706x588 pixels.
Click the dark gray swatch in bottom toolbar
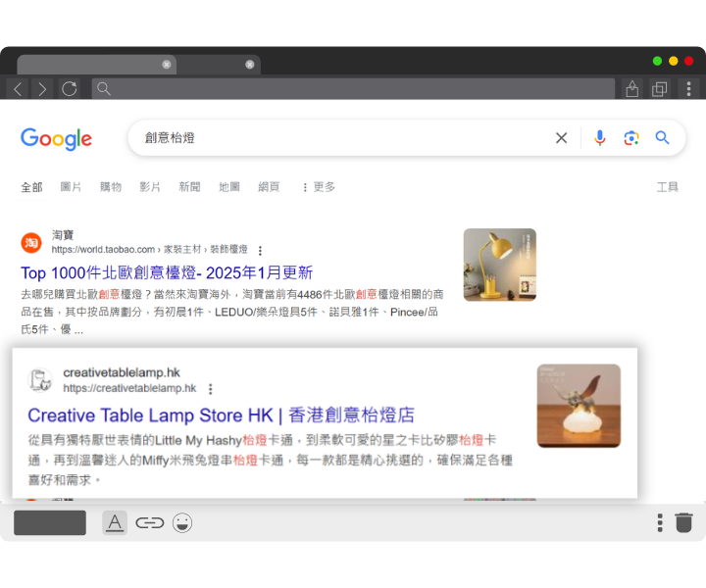[50, 523]
